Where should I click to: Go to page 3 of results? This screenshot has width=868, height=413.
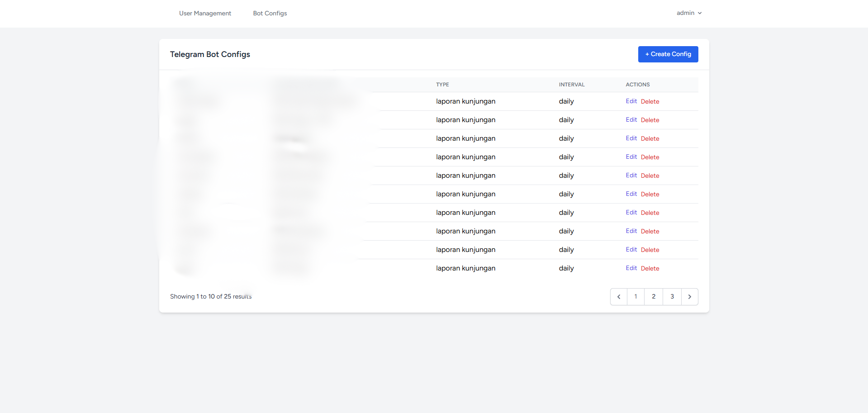point(672,297)
